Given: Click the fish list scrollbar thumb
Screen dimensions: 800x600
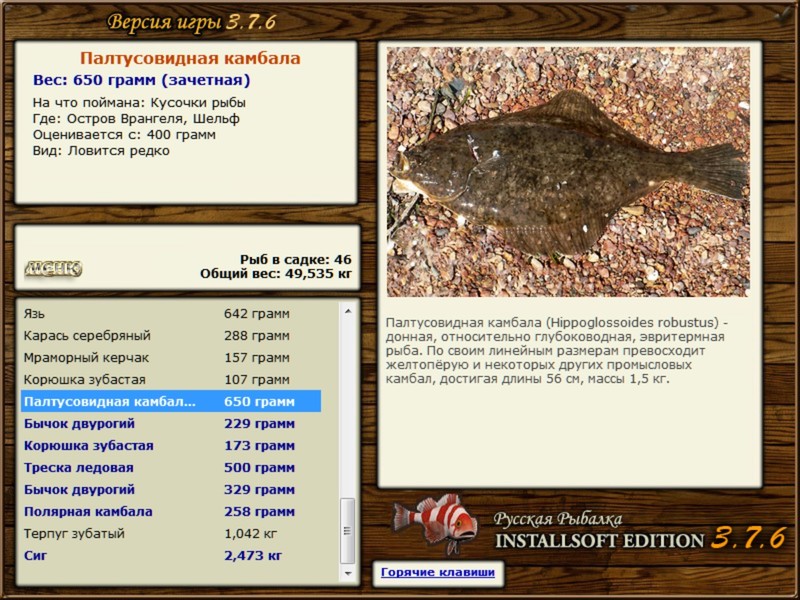Looking at the screenshot, I should (x=348, y=531).
